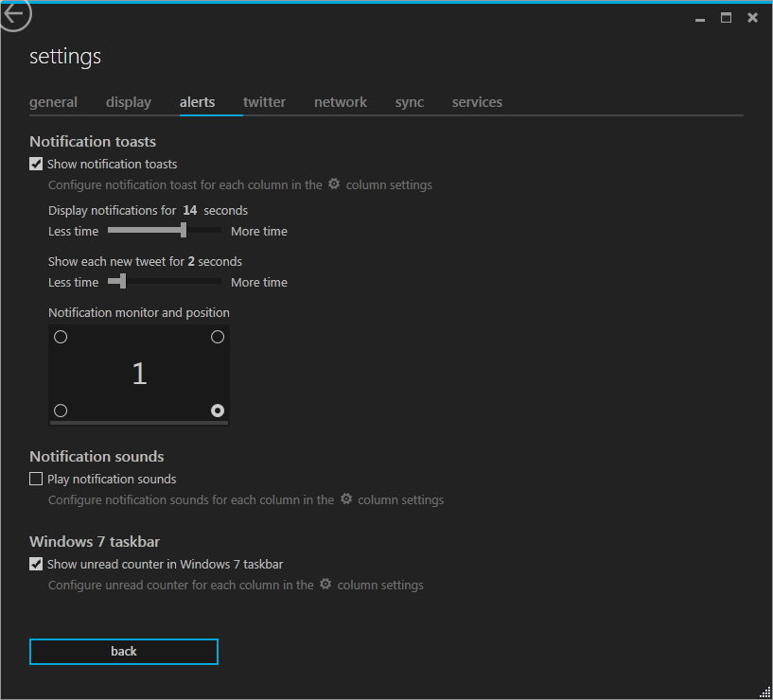Click monitor 1 in the position preview
Screen dimensions: 773x700
[139, 374]
